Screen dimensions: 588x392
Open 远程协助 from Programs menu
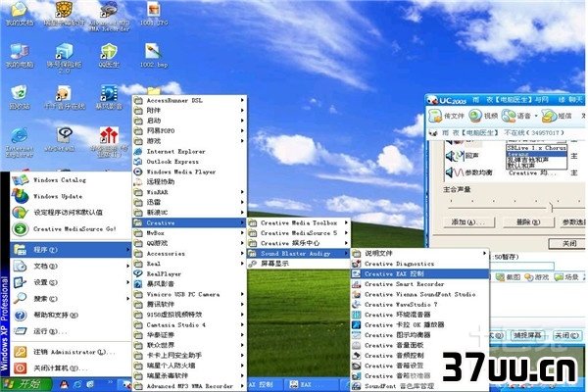[189, 182]
